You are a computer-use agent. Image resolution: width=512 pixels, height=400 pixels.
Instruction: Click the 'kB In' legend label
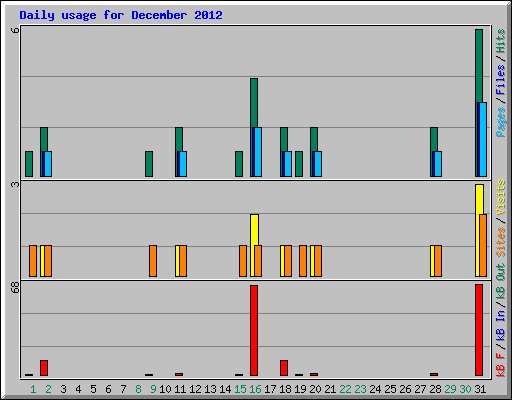[501, 325]
